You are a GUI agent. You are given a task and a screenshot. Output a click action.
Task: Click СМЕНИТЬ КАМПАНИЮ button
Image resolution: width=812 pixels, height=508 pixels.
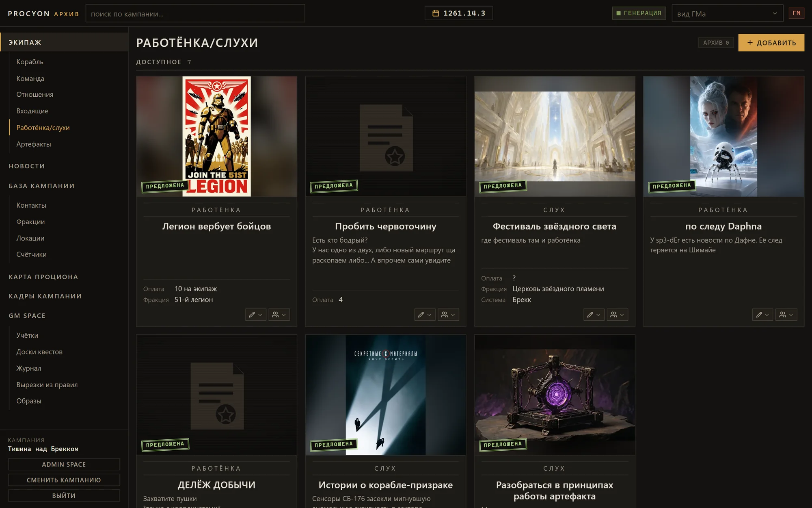click(64, 480)
